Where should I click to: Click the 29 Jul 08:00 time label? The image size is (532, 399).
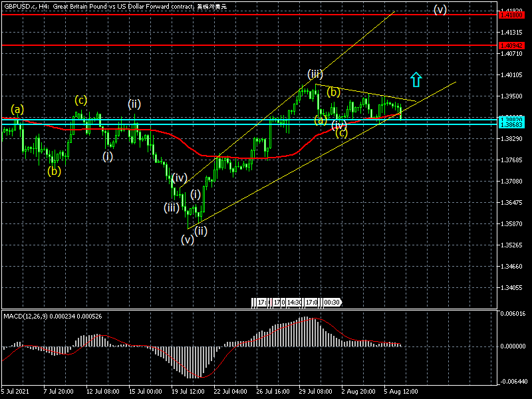(315, 392)
